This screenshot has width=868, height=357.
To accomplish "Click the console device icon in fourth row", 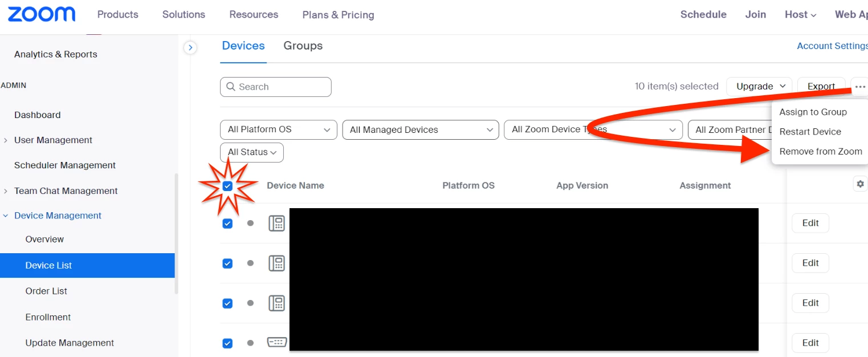I will point(276,342).
